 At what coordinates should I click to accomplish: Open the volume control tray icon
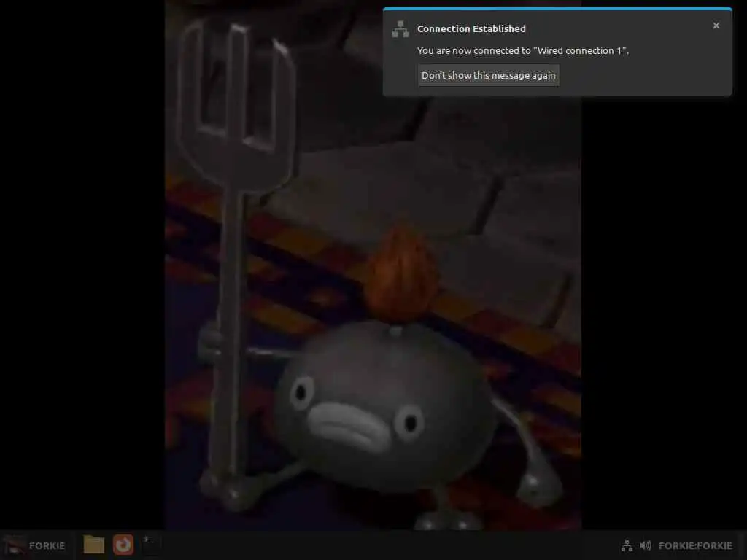coord(646,545)
